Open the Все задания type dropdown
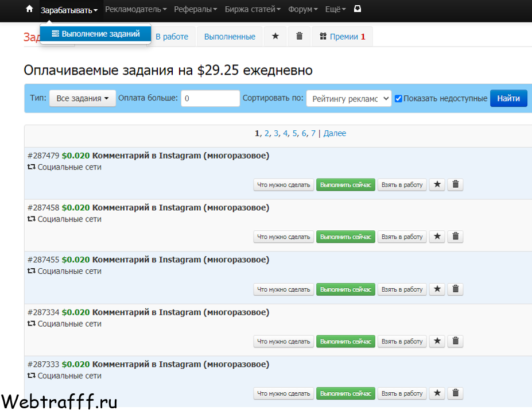The image size is (532, 410). 83,98
